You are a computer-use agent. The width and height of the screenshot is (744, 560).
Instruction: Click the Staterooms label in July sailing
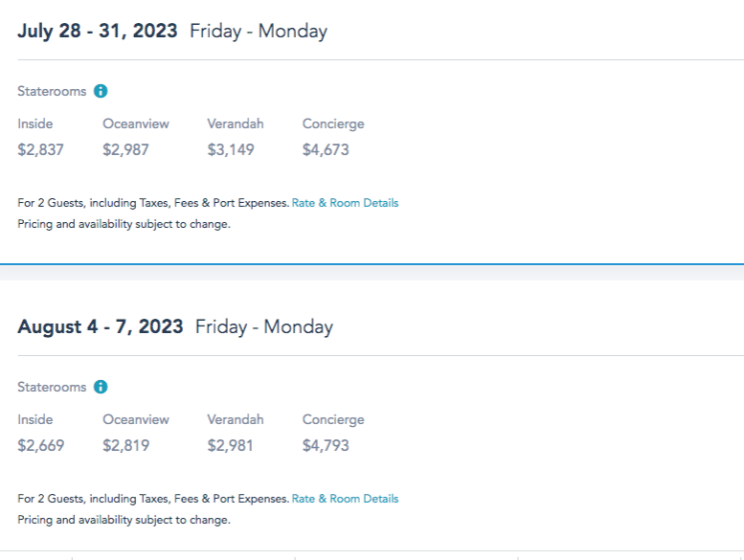(x=52, y=92)
